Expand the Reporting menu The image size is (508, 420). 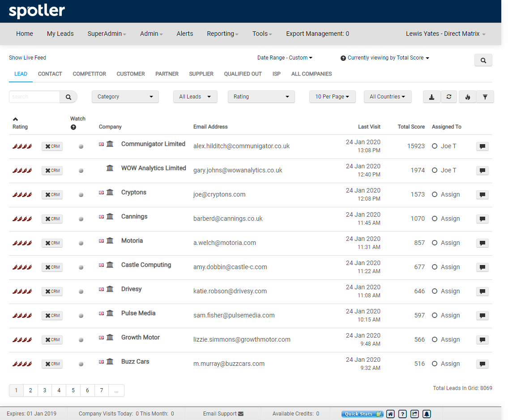pyautogui.click(x=222, y=34)
